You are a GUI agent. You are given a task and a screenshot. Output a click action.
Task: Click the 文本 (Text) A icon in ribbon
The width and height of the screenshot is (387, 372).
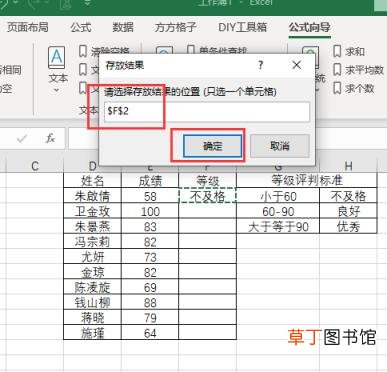coord(57,58)
